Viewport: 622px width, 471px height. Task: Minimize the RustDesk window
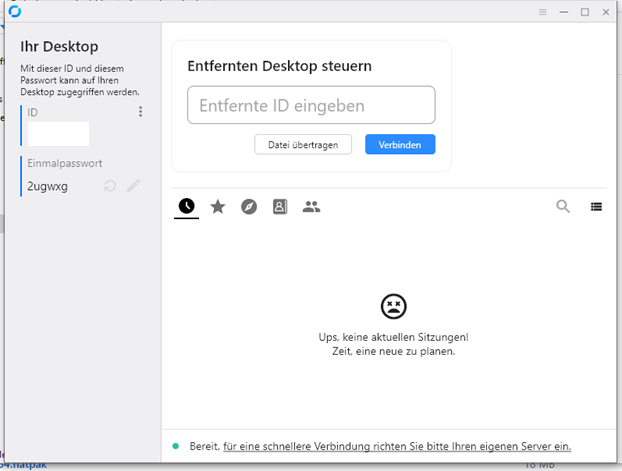pos(564,12)
